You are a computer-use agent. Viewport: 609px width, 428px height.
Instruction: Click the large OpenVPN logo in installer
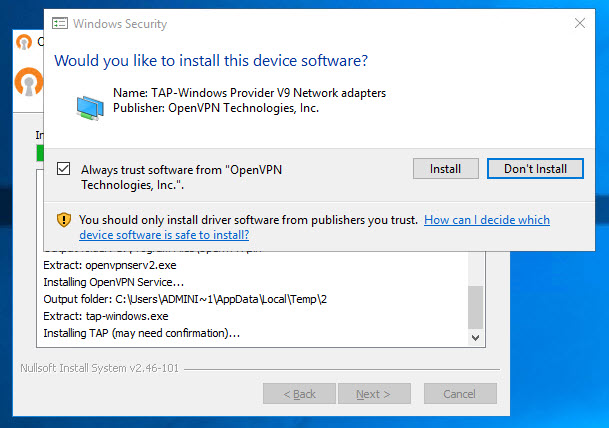[29, 82]
